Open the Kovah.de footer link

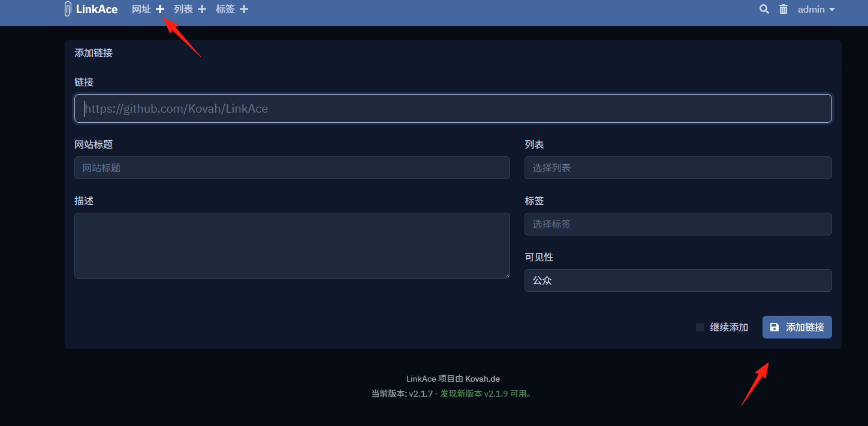pos(483,379)
